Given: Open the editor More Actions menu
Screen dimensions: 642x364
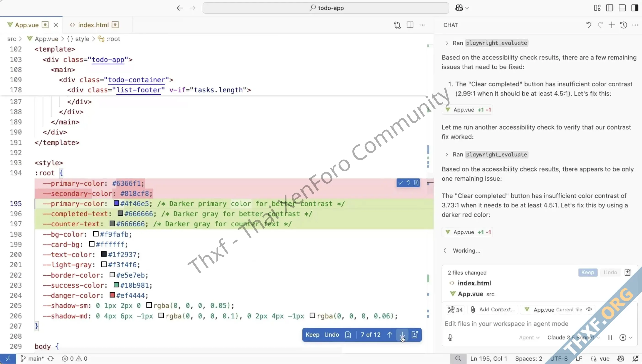Looking at the screenshot, I should pos(423,25).
